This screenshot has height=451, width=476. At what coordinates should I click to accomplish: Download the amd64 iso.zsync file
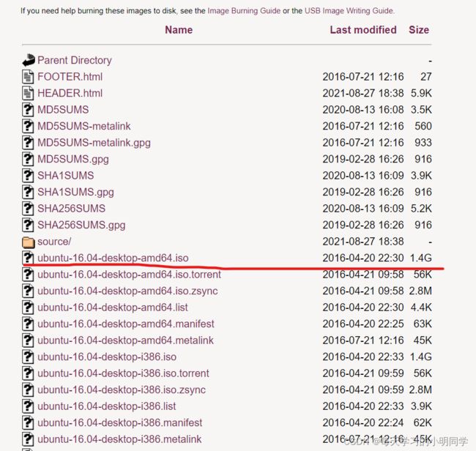(x=127, y=291)
